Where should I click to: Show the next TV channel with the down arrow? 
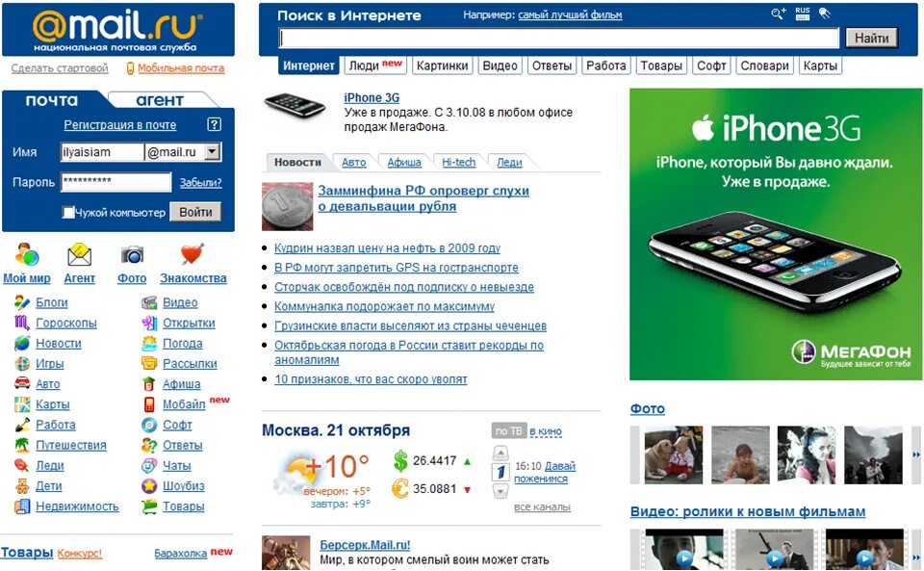[500, 490]
